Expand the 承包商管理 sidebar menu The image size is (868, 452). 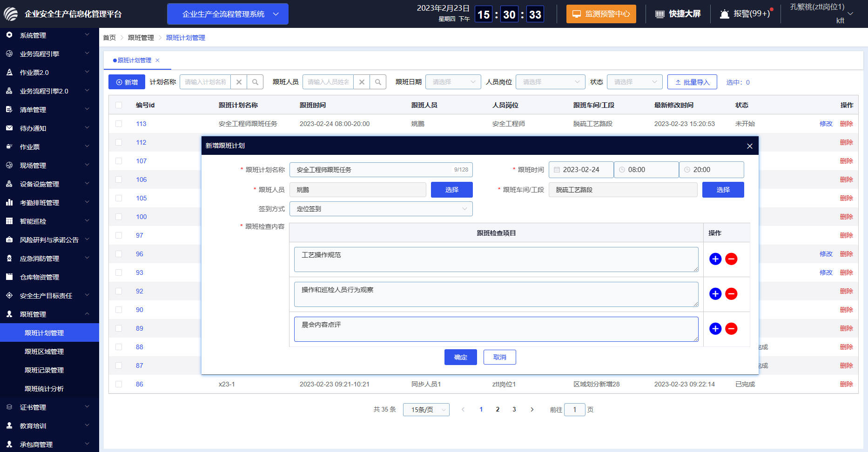[x=49, y=445]
